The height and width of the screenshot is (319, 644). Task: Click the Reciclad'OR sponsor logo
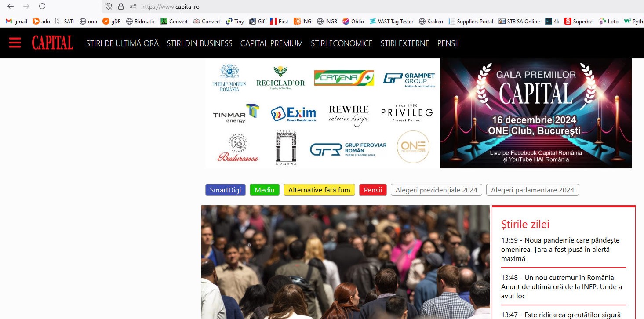click(x=280, y=78)
